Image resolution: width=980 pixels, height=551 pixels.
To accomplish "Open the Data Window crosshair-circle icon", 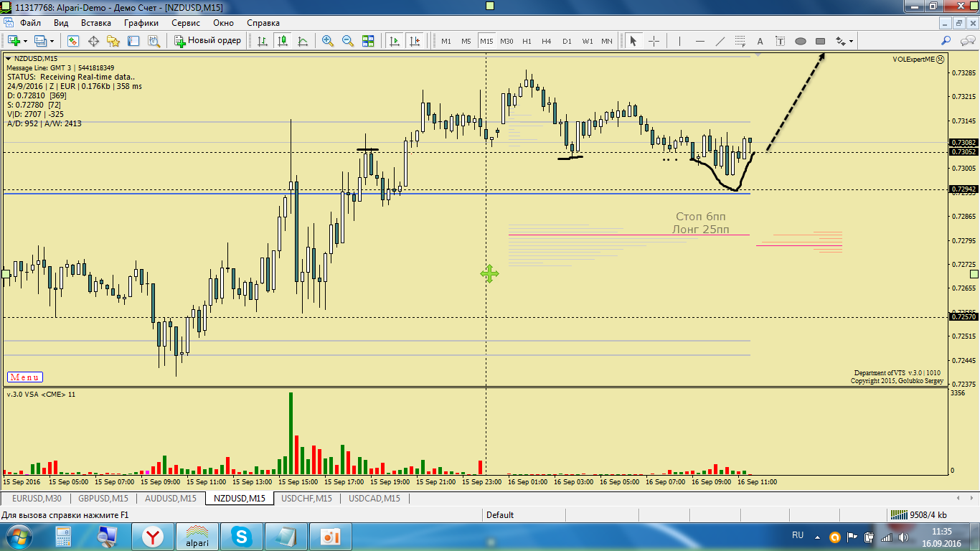I will pos(93,41).
